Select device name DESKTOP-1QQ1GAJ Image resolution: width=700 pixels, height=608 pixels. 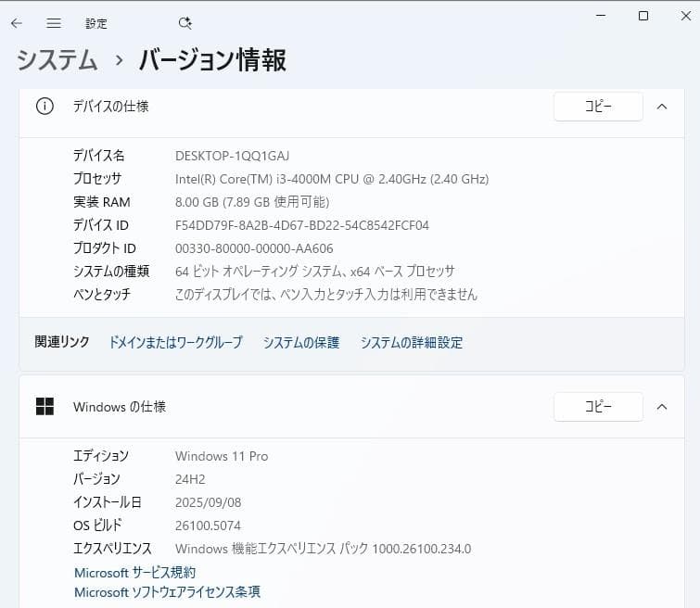point(232,156)
